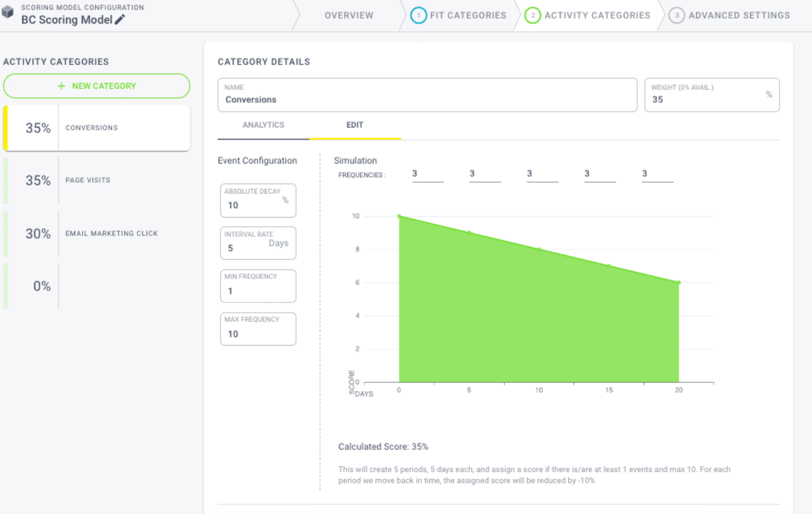Image resolution: width=812 pixels, height=514 pixels.
Task: Open the Overview step
Action: 349,16
